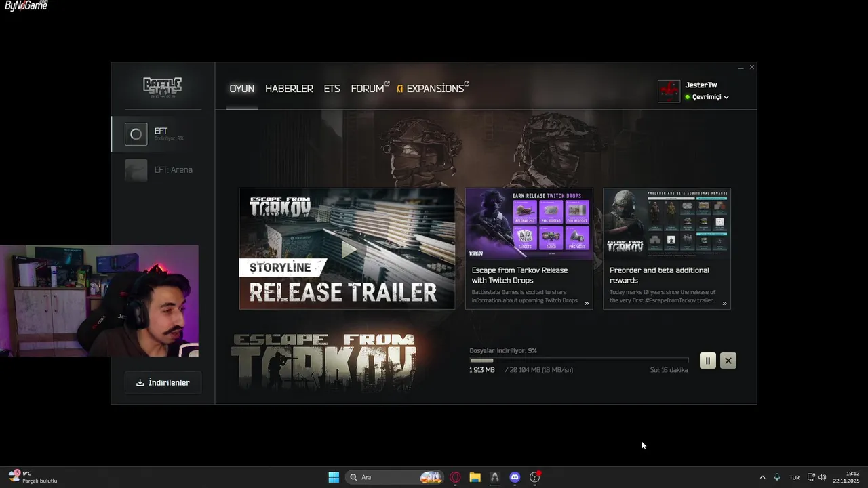Open the FORUM external link
The image size is (868, 488).
pos(370,89)
